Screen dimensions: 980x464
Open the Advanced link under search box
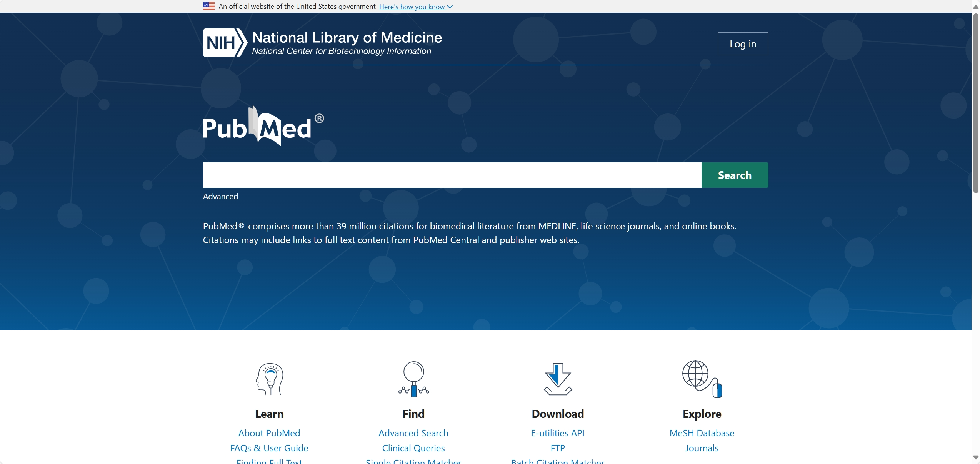click(x=220, y=197)
